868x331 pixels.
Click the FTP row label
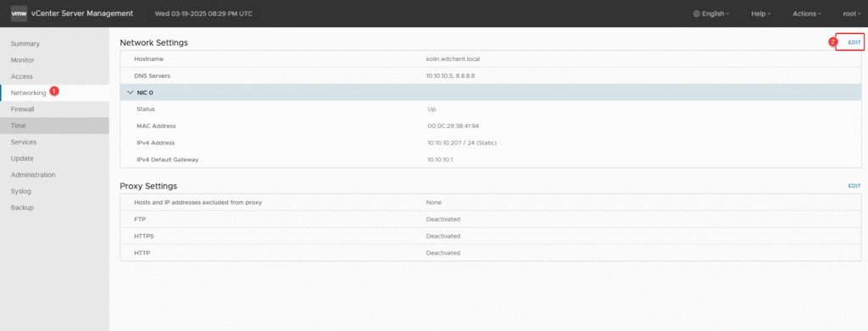pos(140,219)
